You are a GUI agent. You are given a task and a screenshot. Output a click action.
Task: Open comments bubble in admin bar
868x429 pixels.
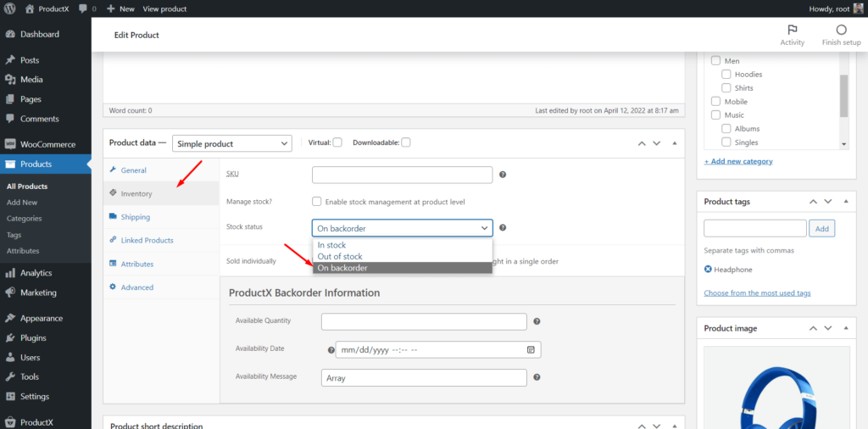point(83,8)
